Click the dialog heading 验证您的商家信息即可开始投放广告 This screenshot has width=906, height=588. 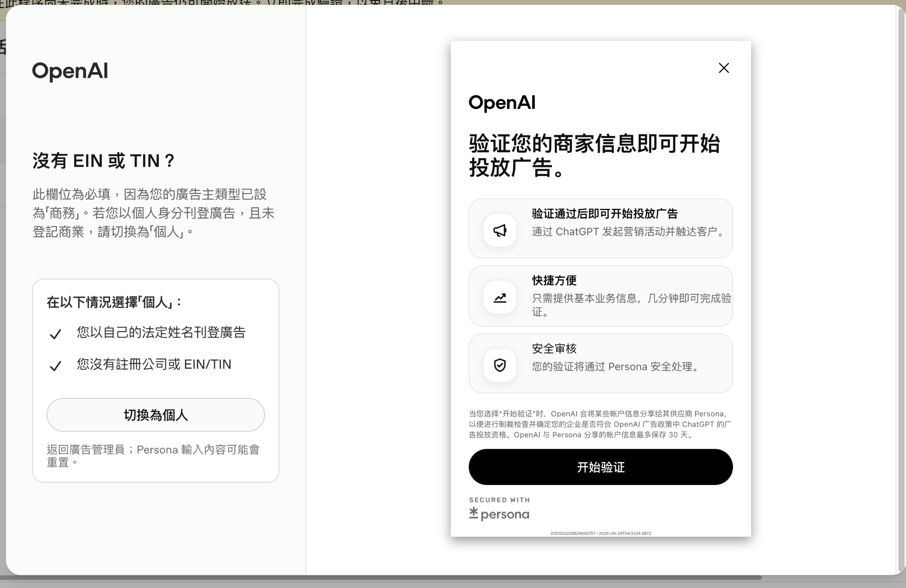595,156
